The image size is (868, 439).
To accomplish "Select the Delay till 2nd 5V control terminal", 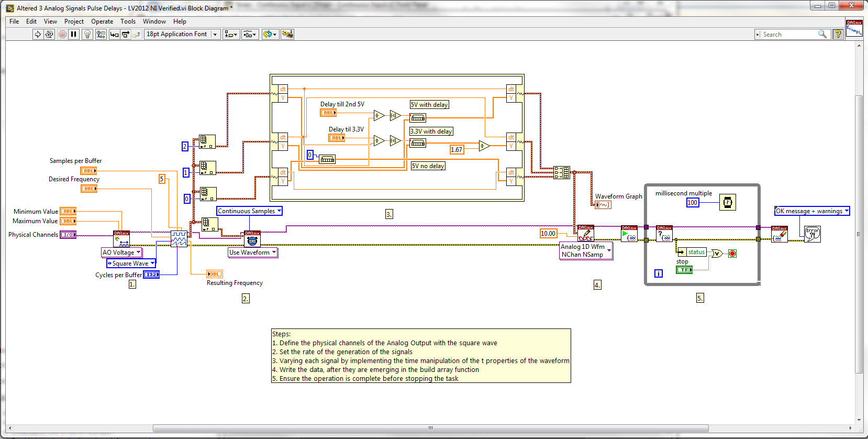I will 328,113.
